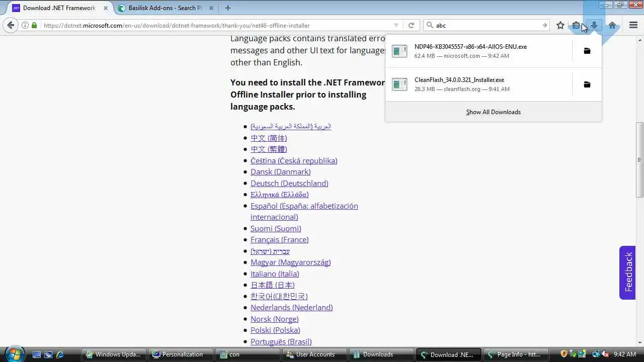
Task: Open Português (Brasil) link
Action: click(281, 341)
